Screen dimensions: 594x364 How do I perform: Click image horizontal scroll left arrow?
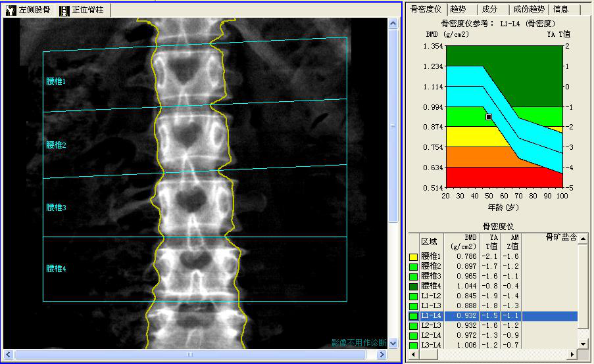pos(9,355)
